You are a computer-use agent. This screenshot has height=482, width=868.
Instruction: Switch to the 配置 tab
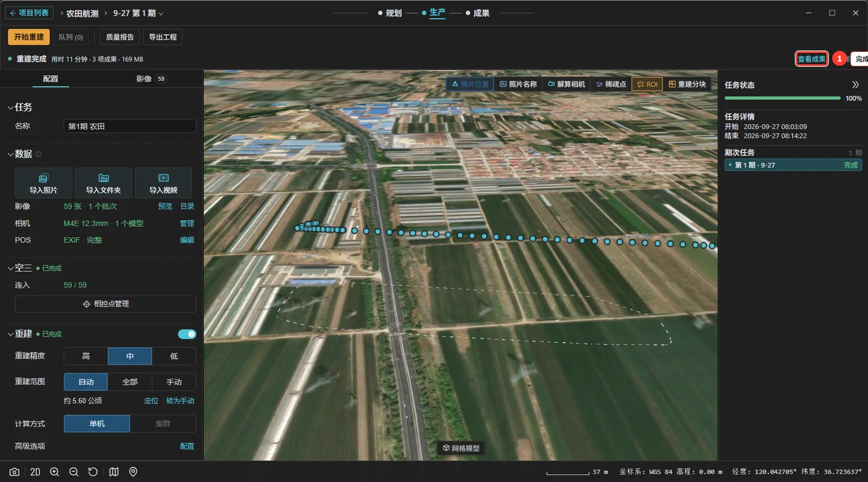pyautogui.click(x=51, y=78)
